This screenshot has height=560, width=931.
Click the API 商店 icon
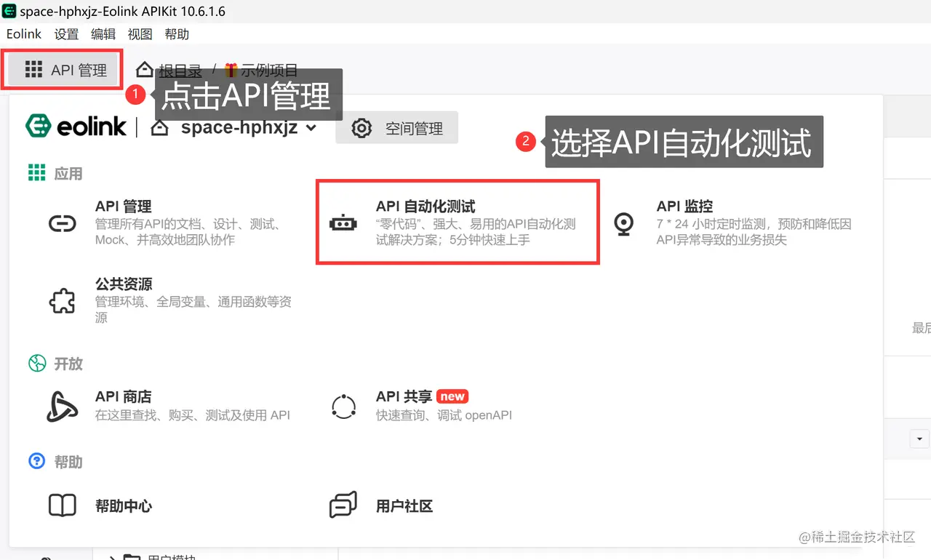[62, 407]
